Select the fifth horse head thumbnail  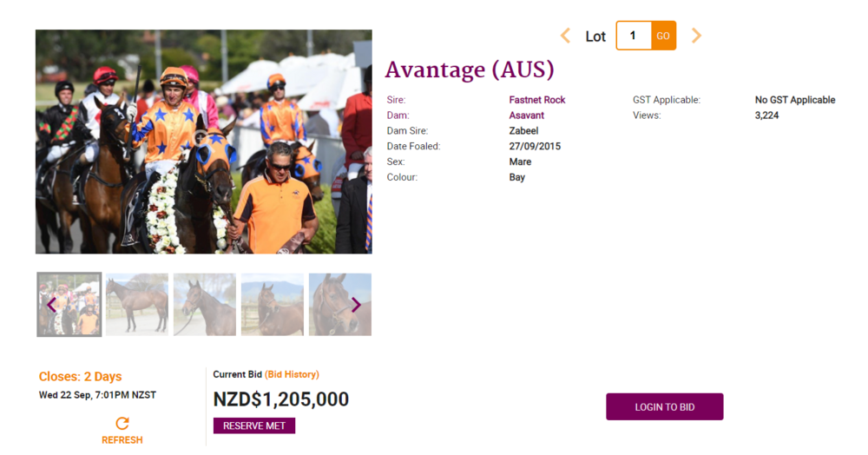click(334, 305)
